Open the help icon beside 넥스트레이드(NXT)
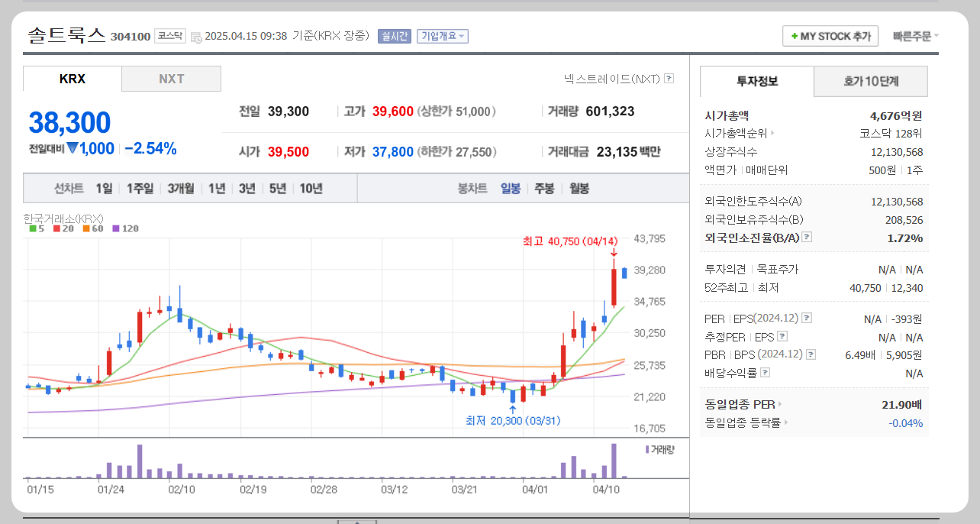 [669, 79]
